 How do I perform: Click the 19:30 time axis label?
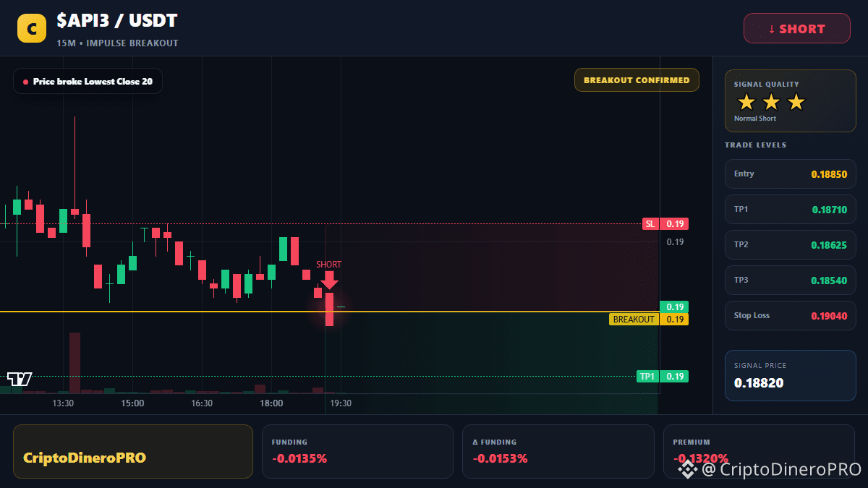pos(341,403)
